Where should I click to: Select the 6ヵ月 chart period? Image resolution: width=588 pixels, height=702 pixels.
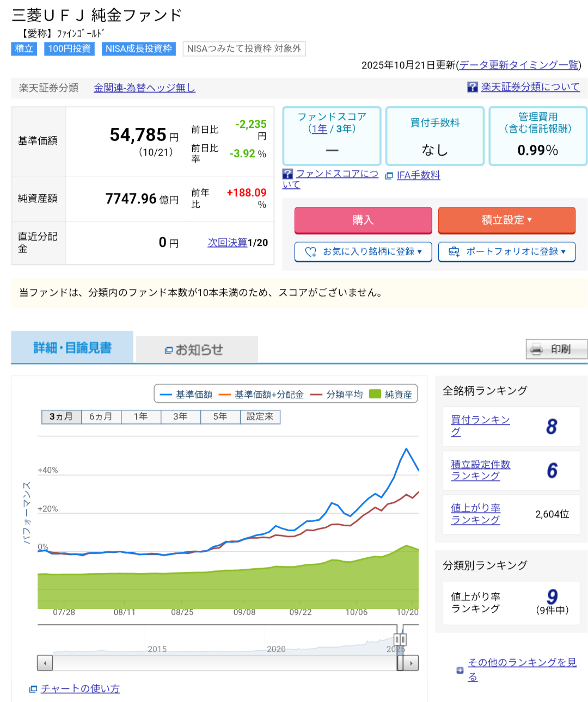click(x=101, y=417)
